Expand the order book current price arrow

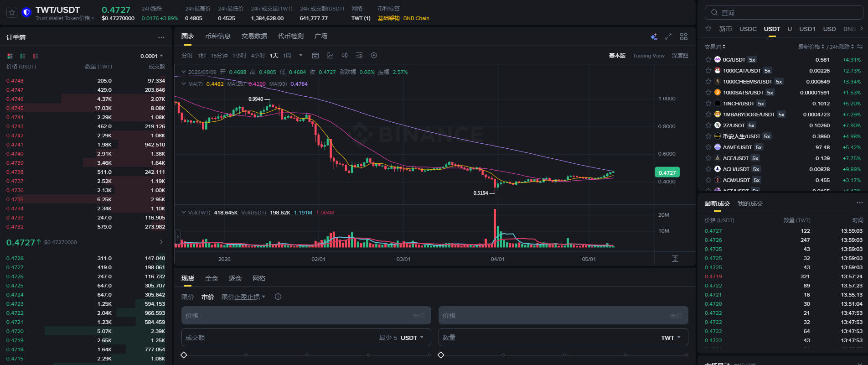[x=161, y=242]
